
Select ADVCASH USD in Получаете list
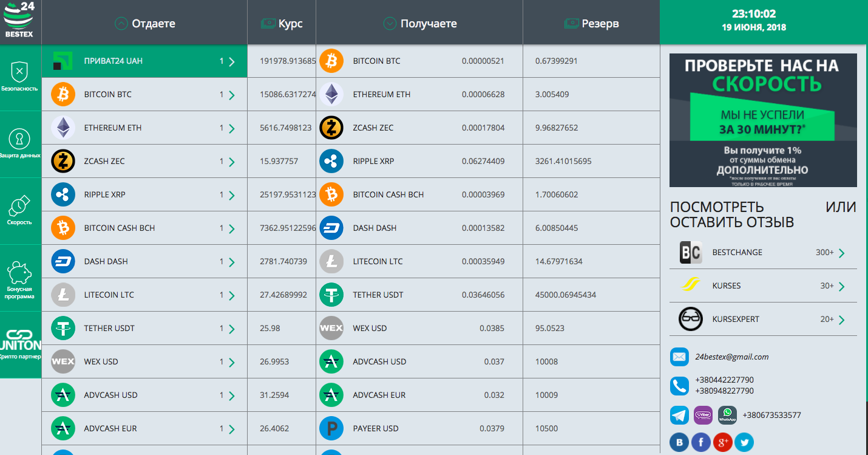coord(419,361)
